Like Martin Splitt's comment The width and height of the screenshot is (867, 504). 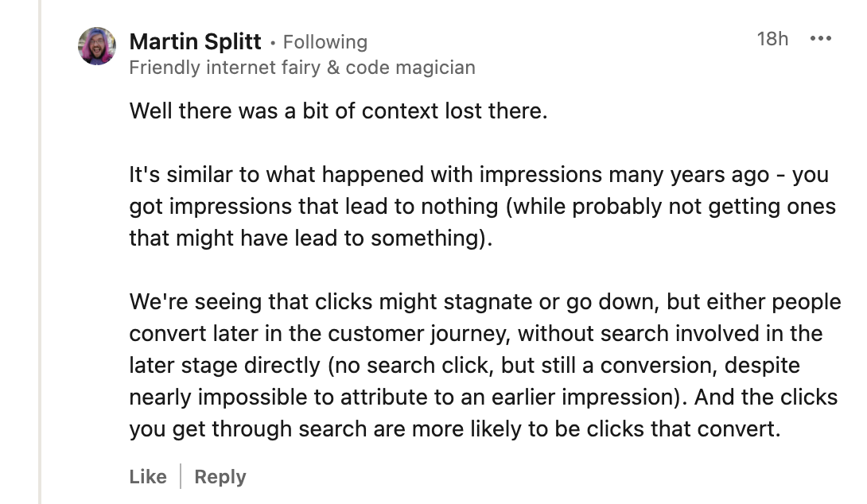click(x=148, y=477)
